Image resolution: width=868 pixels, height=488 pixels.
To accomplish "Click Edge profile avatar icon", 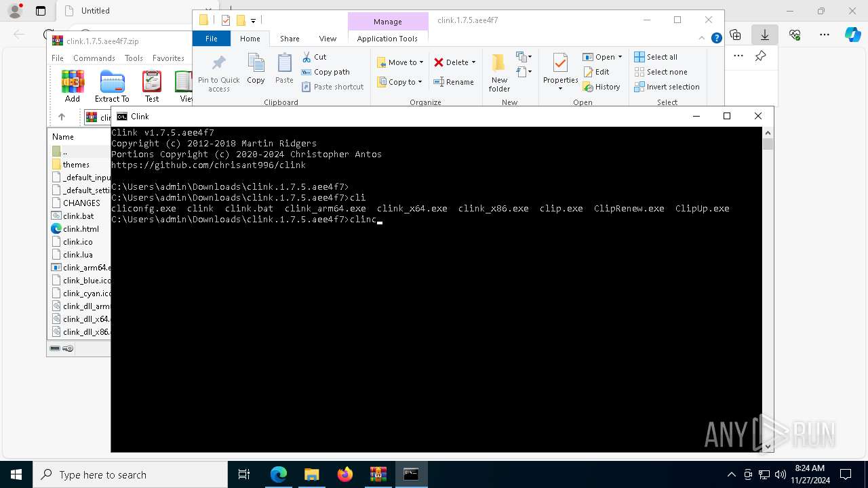I will 14,11.
